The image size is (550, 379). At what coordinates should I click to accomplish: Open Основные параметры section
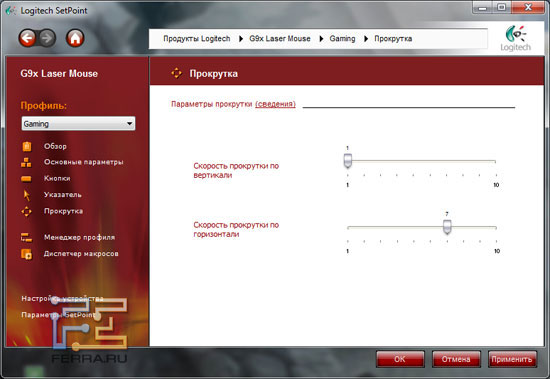[83, 162]
